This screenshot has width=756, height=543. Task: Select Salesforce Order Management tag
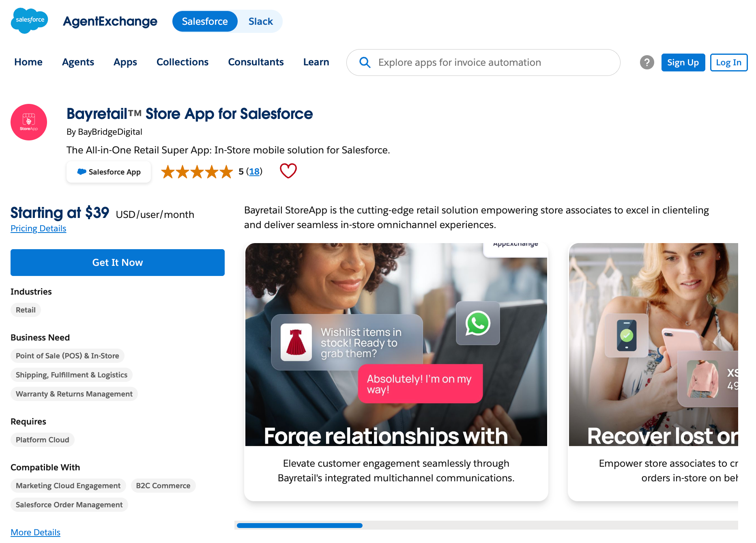[69, 505]
